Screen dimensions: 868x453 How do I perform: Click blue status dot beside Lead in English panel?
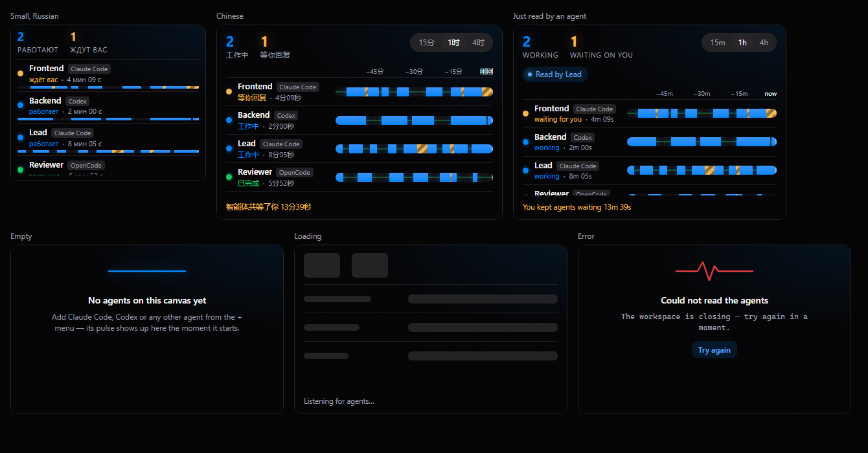coord(526,171)
